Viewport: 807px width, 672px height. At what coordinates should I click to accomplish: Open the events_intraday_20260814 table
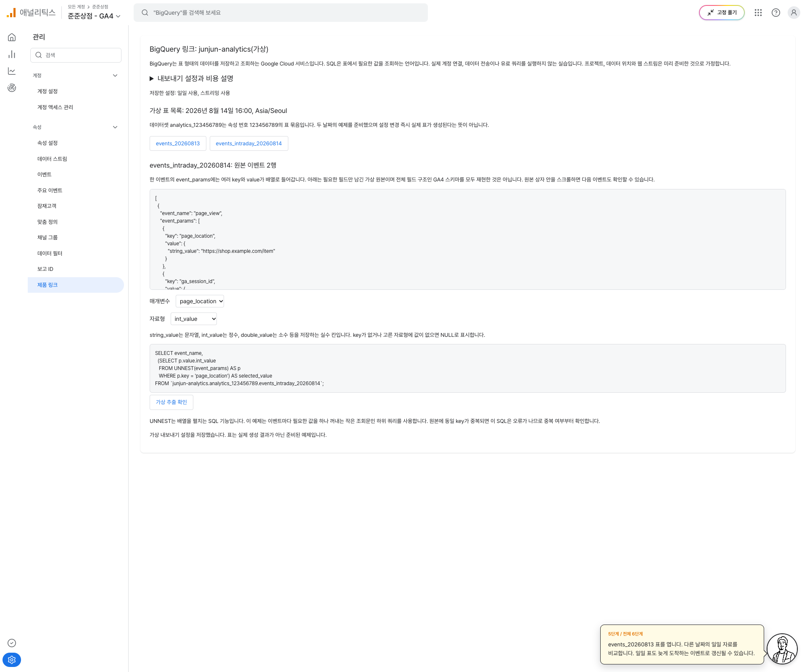pyautogui.click(x=249, y=143)
